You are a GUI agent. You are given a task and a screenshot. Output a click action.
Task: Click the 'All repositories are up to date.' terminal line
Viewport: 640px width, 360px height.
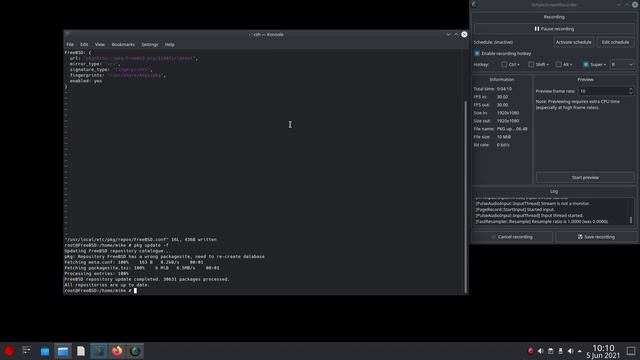click(x=107, y=285)
